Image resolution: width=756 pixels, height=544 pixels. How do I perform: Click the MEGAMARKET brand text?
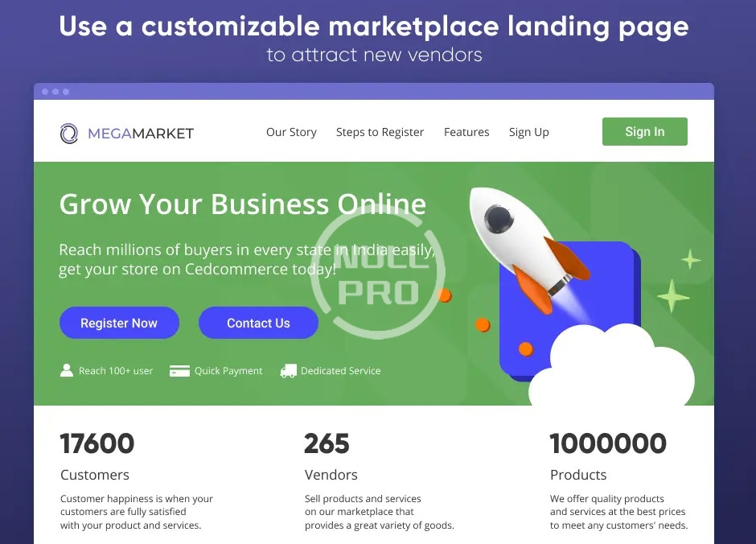click(141, 134)
